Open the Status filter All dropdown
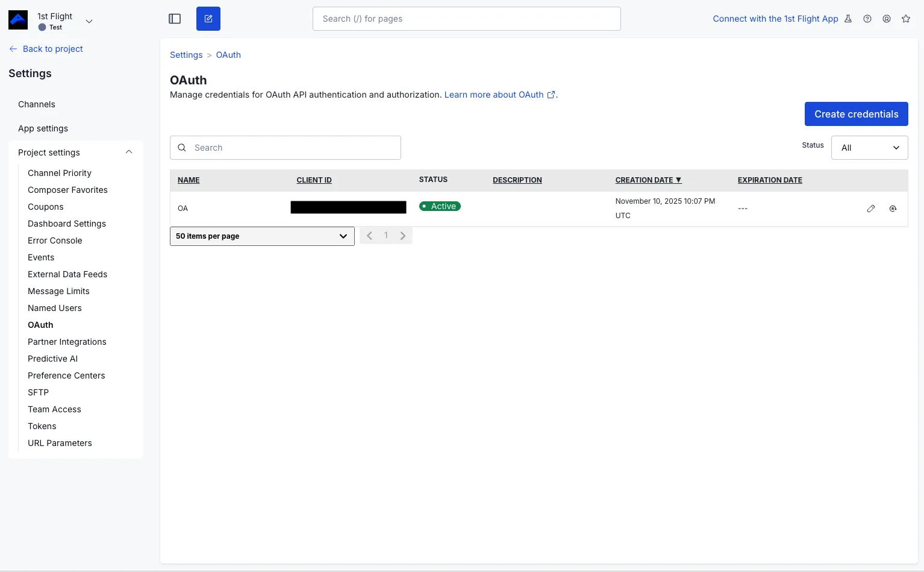Screen dimensions: 924x572 point(869,148)
